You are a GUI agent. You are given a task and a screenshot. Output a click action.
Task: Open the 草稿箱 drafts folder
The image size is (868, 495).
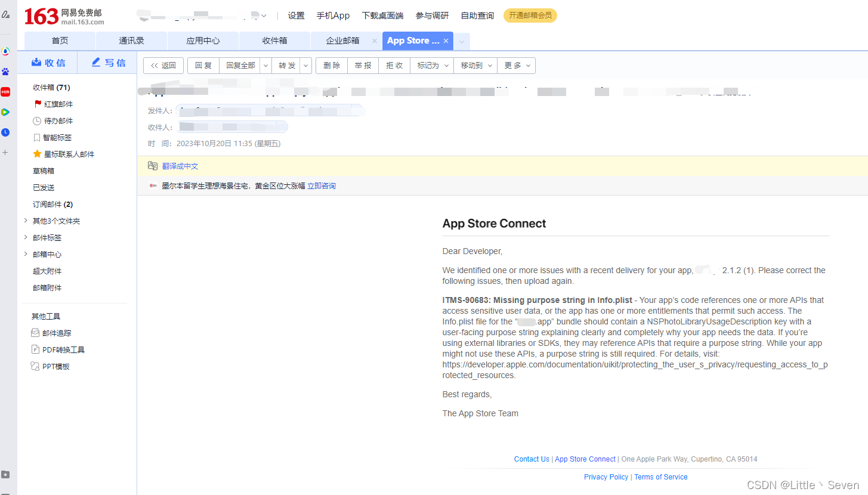point(44,171)
